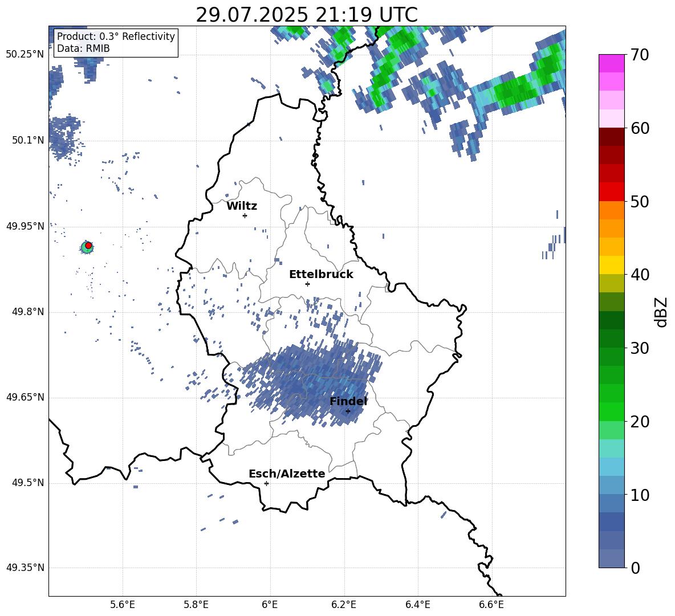Click the Findel station cross marker
This screenshot has width=675, height=616.
tap(348, 411)
